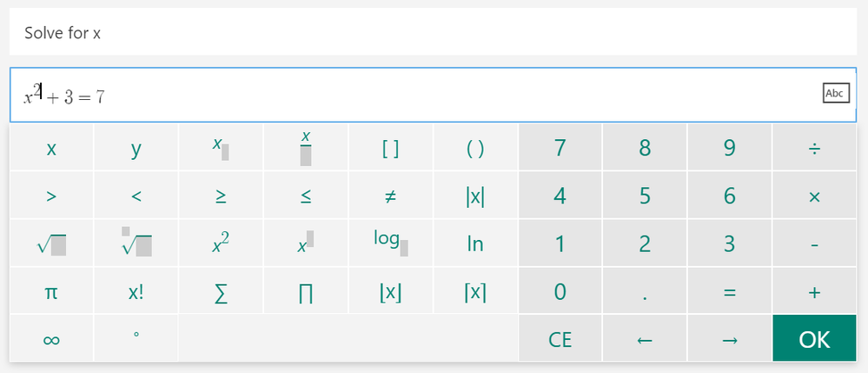Viewport: 868px width, 373px height.
Task: Click the equation input field
Action: (x=434, y=95)
